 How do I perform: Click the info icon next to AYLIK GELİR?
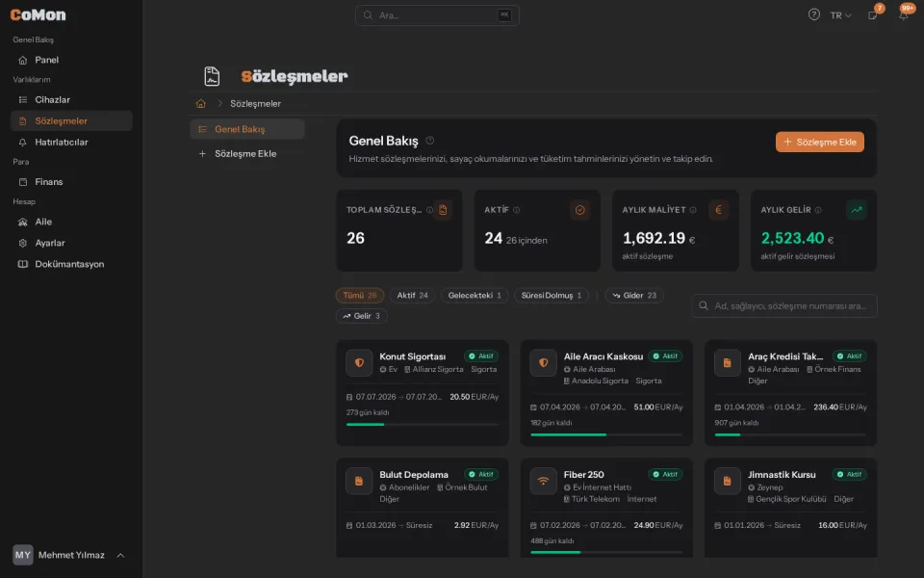[x=818, y=210]
